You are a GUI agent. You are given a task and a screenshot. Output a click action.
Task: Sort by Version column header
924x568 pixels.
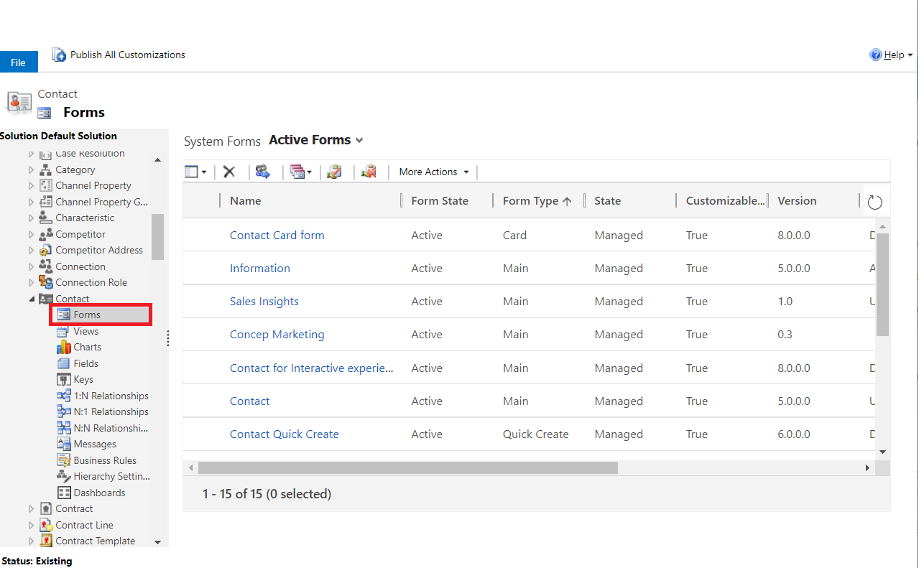click(x=797, y=201)
